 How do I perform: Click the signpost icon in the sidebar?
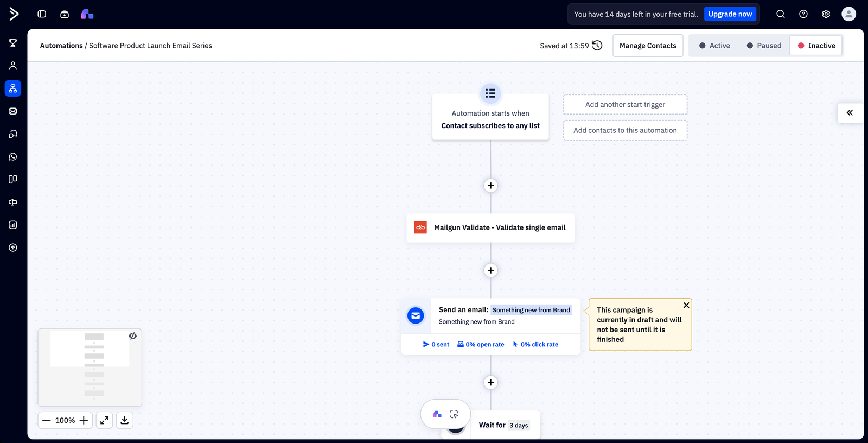pyautogui.click(x=13, y=202)
